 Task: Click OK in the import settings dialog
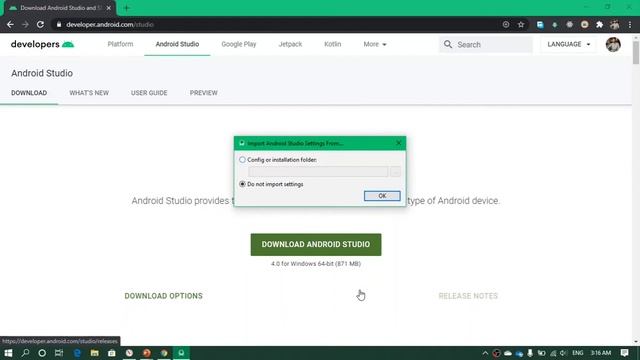pos(382,196)
